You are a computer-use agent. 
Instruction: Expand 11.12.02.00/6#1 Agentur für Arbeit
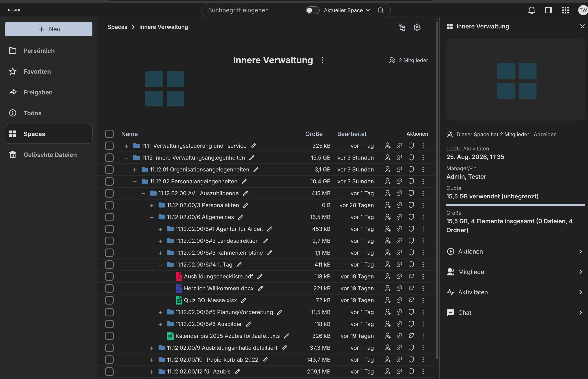(160, 229)
